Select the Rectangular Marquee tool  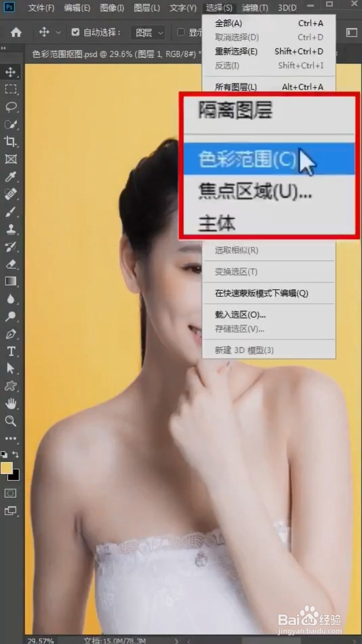click(x=11, y=90)
